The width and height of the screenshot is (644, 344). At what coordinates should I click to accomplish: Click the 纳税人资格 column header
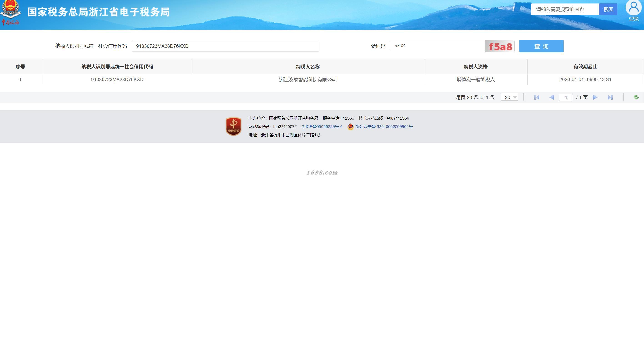[475, 67]
